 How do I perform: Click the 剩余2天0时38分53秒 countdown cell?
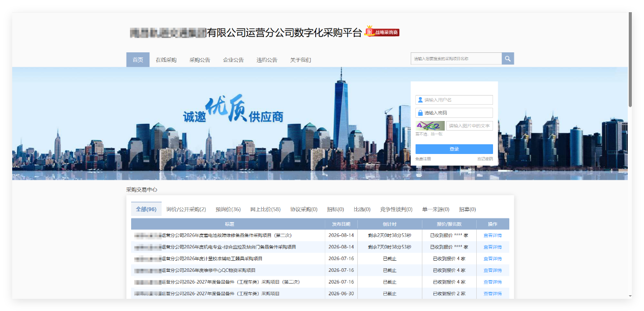pyautogui.click(x=390, y=235)
